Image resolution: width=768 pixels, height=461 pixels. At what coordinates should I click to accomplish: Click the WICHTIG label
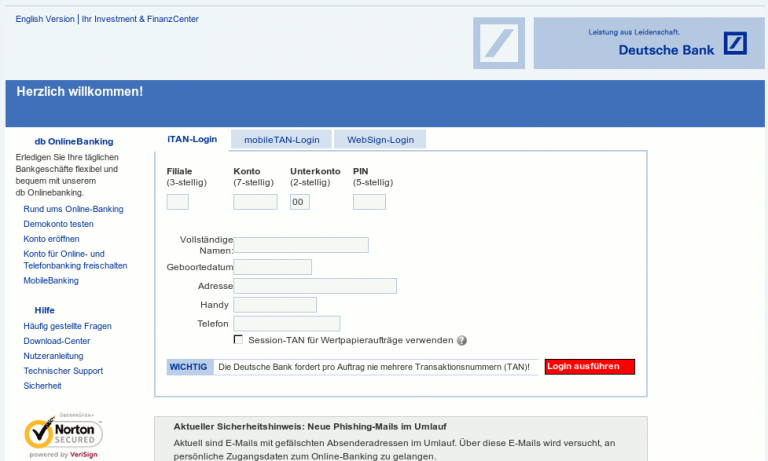coord(189,367)
